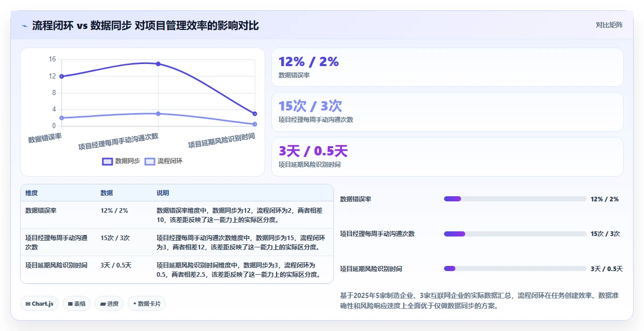Click the 项目延期风险识别时间 progress row label

point(371,269)
